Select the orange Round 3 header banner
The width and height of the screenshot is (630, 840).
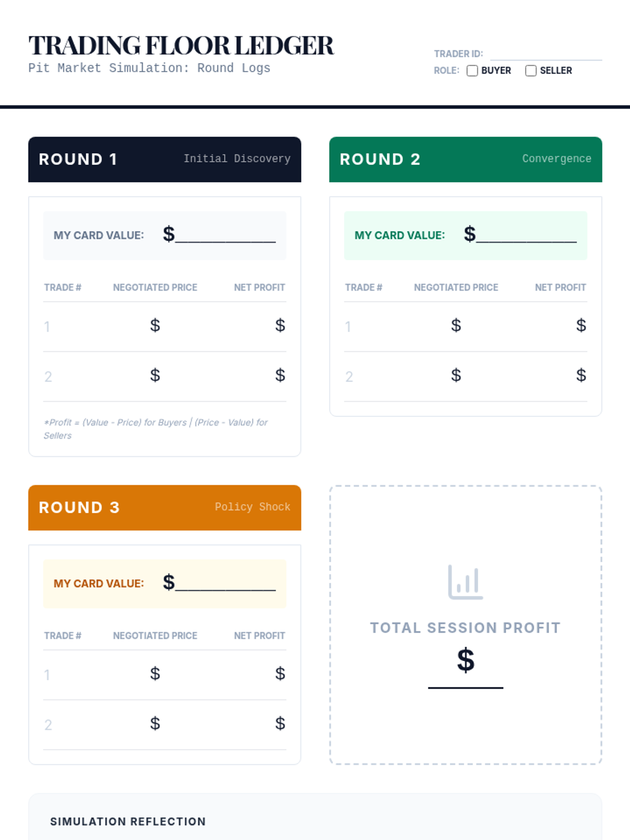pos(164,508)
